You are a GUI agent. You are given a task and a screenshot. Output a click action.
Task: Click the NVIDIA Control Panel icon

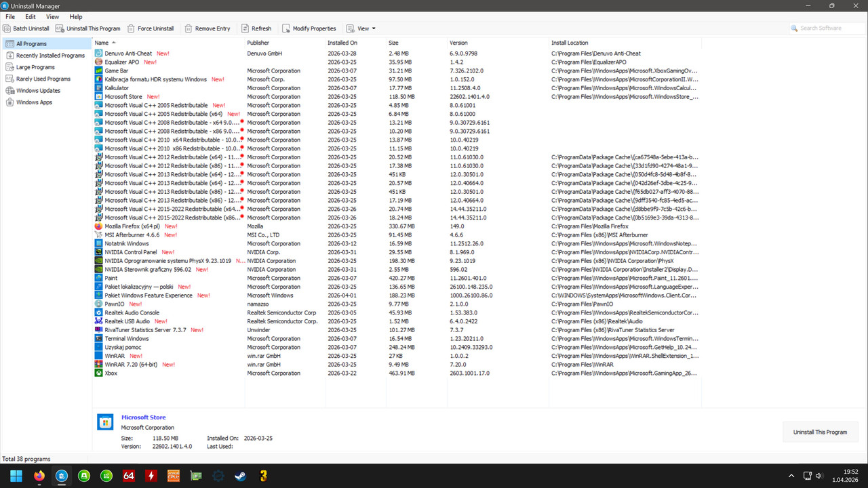coord(99,252)
